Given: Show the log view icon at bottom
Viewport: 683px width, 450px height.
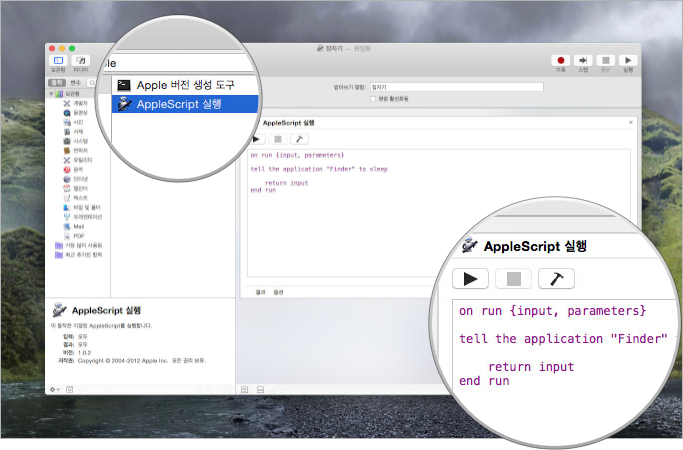Looking at the screenshot, I should pyautogui.click(x=260, y=389).
